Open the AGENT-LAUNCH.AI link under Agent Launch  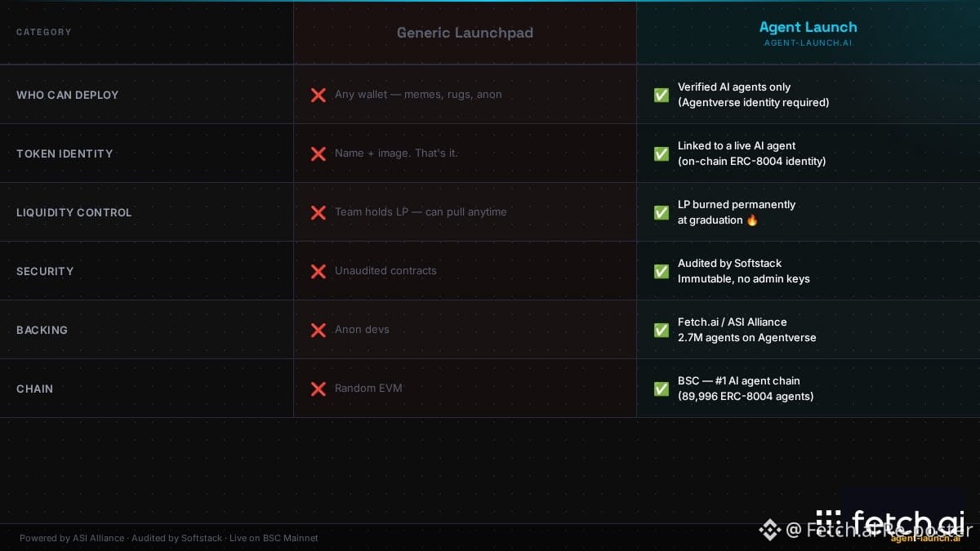tap(808, 42)
